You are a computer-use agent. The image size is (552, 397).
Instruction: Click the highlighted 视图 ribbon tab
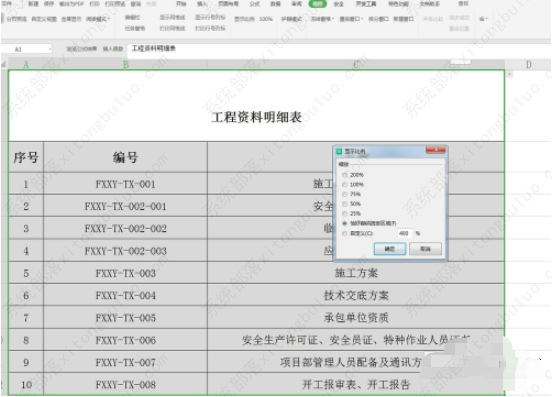coord(318,4)
